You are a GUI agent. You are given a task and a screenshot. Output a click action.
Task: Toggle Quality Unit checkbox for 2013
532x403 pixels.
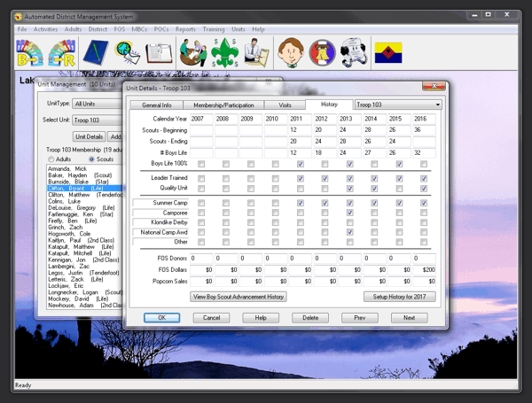pos(350,189)
